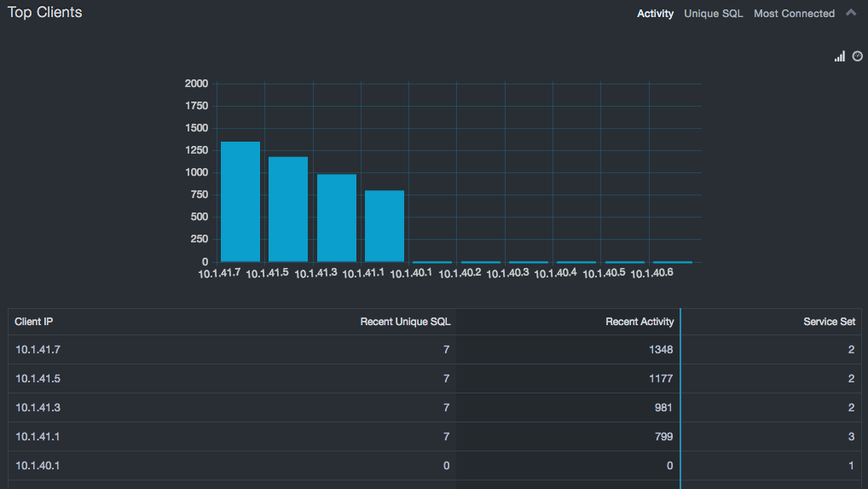Select client IP 10.1.41.5 in table
Viewport: 868px width, 489px height.
(38, 379)
